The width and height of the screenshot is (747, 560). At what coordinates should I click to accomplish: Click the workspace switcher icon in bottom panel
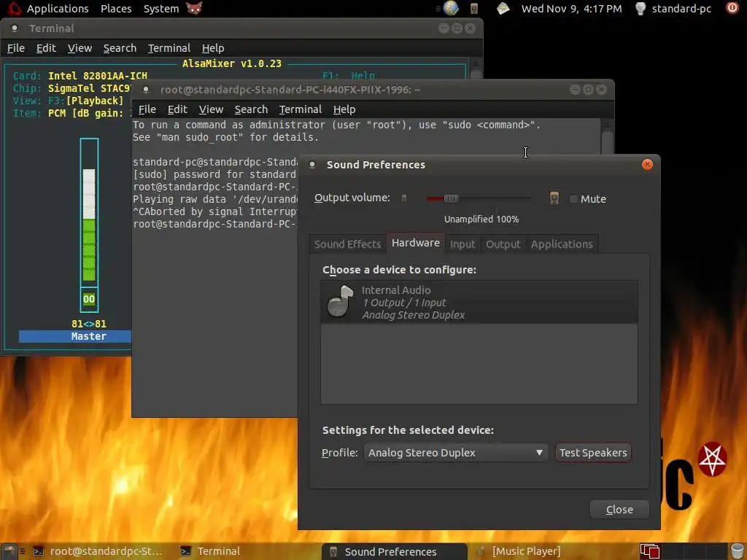650,551
